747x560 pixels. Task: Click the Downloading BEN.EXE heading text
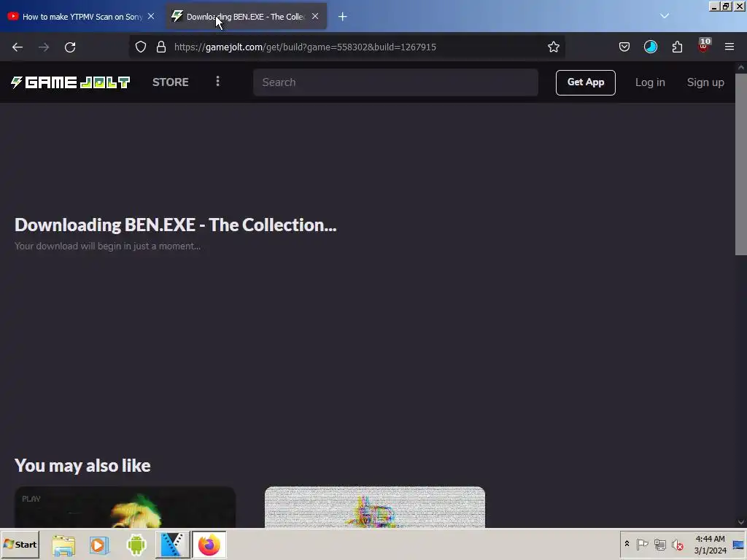175,225
